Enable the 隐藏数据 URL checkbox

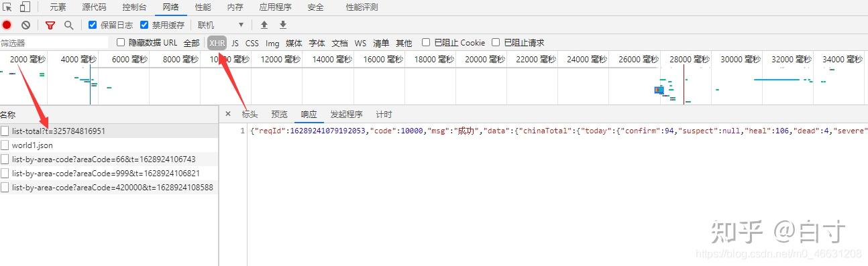pos(121,42)
